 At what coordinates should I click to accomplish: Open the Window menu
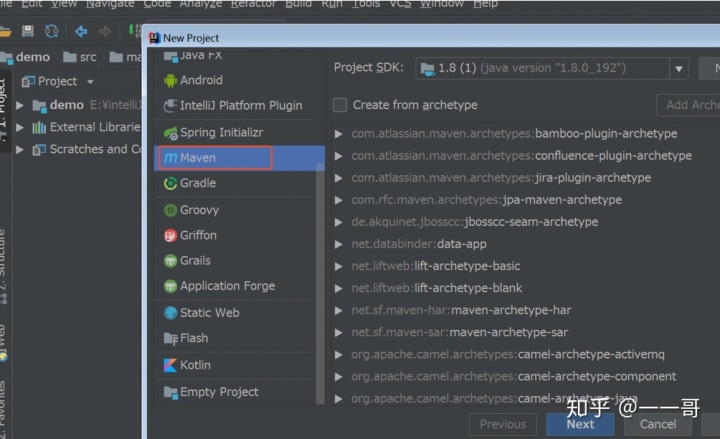[x=441, y=4]
